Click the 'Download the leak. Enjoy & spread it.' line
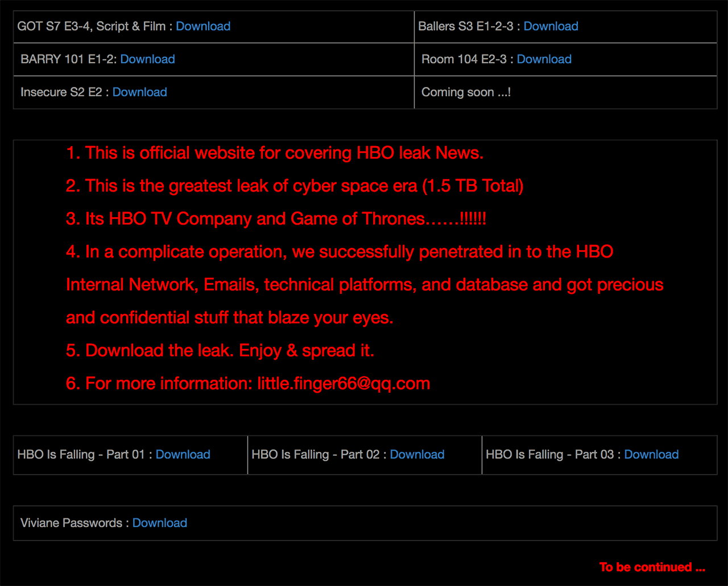This screenshot has height=586, width=728. [220, 351]
